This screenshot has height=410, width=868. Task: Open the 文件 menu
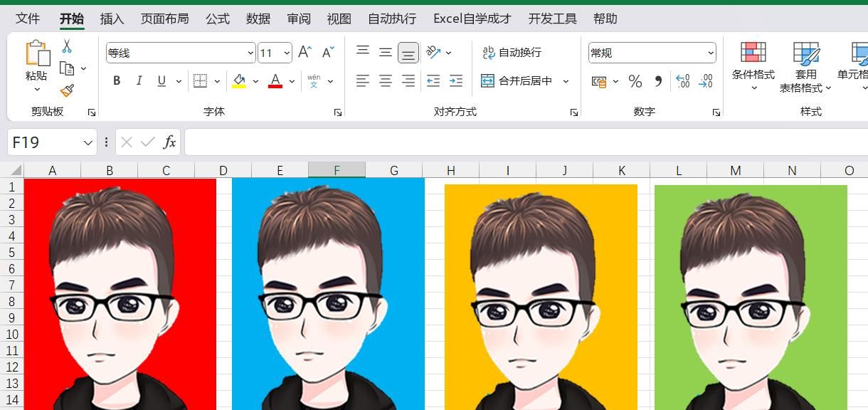pyautogui.click(x=28, y=19)
